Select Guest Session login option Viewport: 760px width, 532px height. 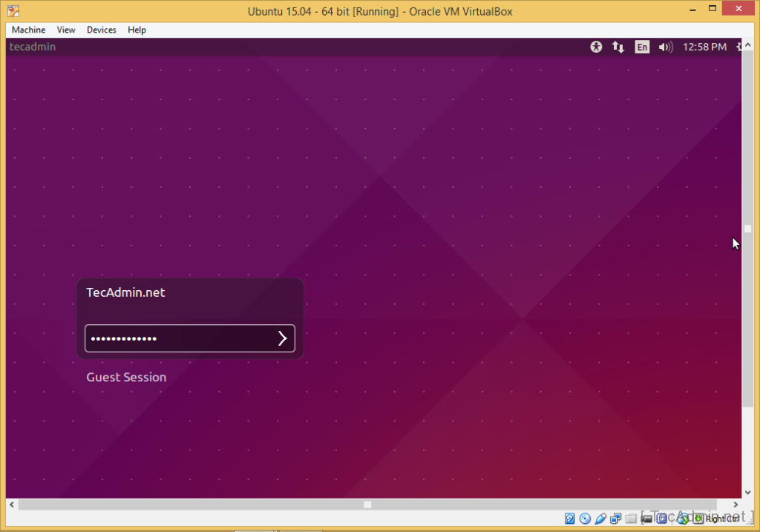pyautogui.click(x=126, y=377)
